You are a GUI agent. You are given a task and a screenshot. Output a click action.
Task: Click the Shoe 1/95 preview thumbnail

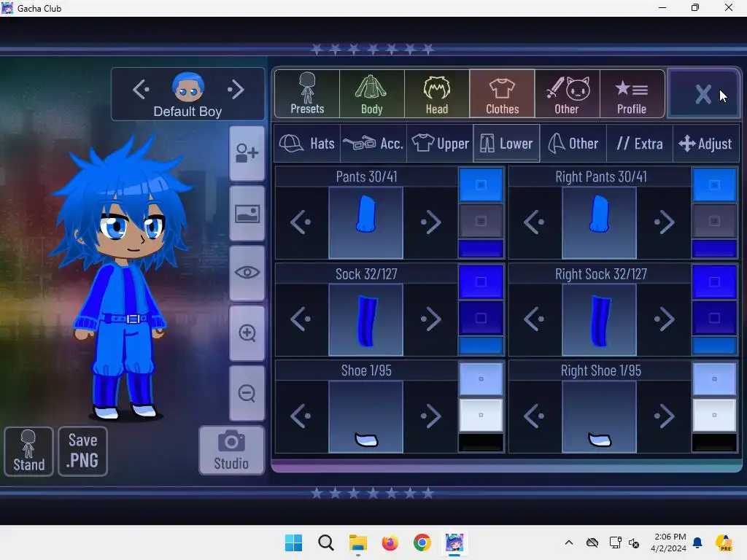tap(366, 416)
